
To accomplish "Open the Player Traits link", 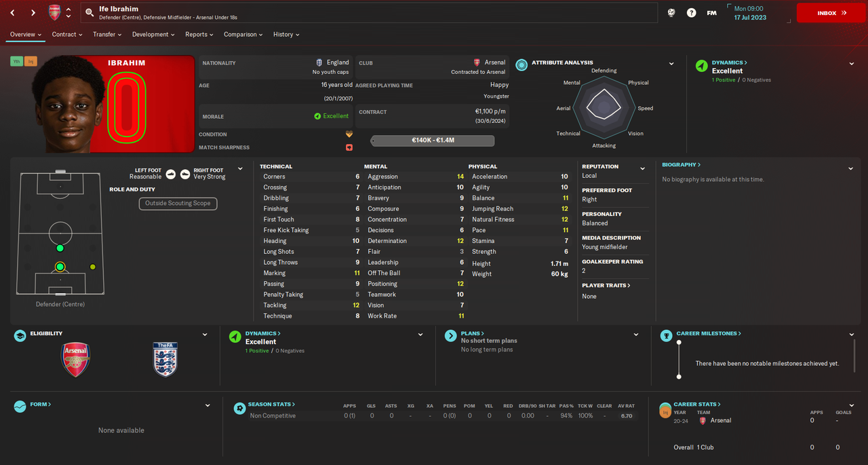I will point(606,285).
